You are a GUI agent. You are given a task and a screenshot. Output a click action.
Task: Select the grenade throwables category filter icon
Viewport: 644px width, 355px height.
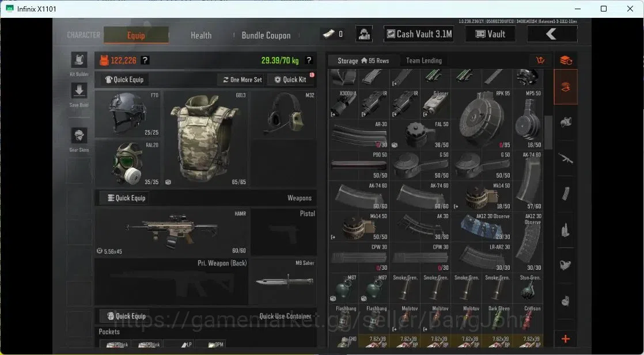coord(566,301)
